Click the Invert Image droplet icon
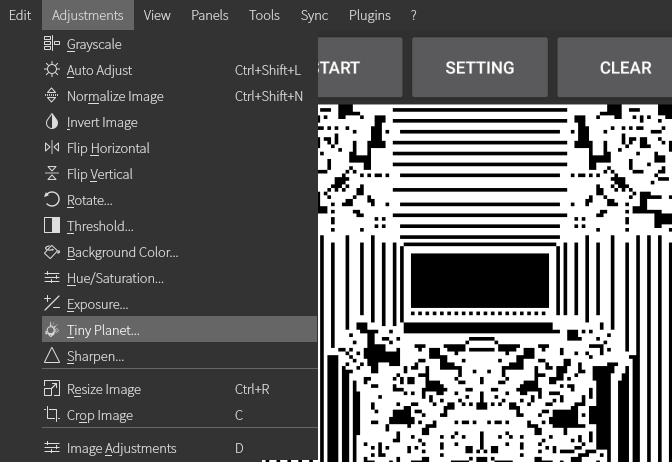672x462 pixels. point(52,122)
